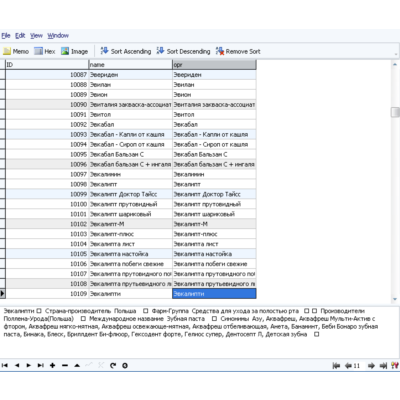Switch to Image view

(x=75, y=51)
